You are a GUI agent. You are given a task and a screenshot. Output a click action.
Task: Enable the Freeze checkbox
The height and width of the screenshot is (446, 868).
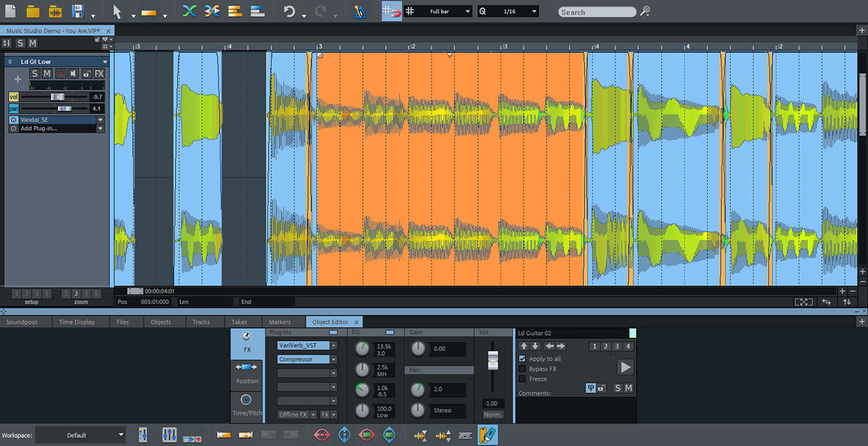tap(522, 379)
